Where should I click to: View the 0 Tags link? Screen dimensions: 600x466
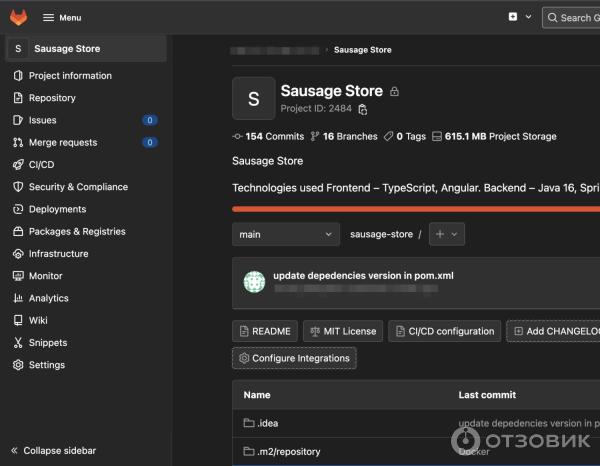[405, 136]
